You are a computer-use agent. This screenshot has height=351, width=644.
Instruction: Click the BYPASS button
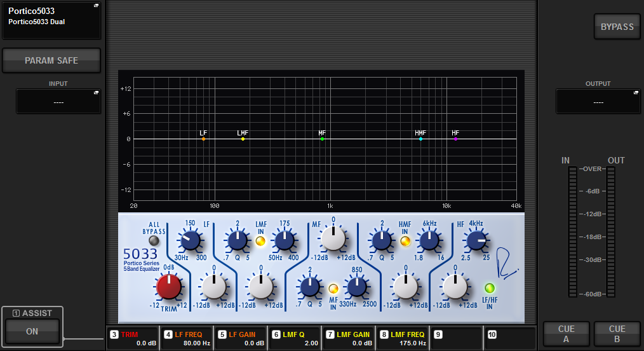click(617, 27)
